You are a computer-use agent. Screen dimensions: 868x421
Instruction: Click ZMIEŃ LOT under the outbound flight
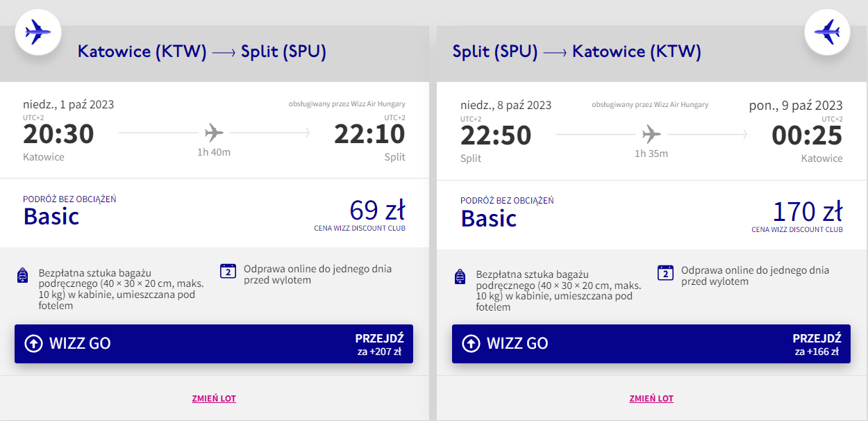(214, 399)
